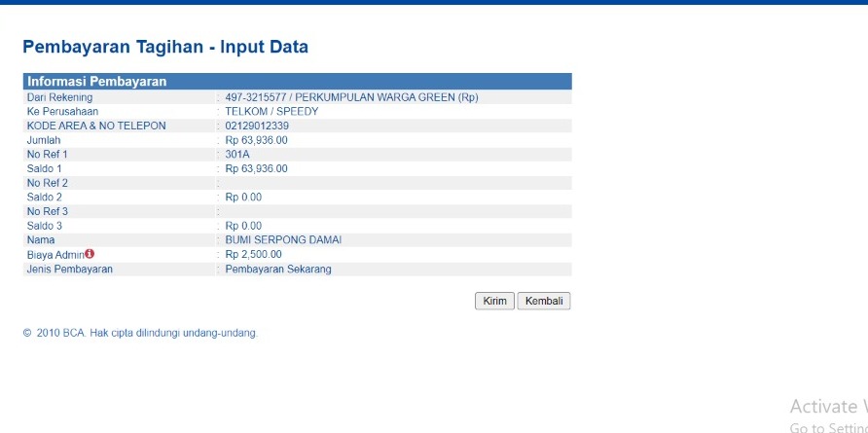Click the Saldo 3 value Rp 0.00
The height and width of the screenshot is (433, 868).
[x=243, y=226]
